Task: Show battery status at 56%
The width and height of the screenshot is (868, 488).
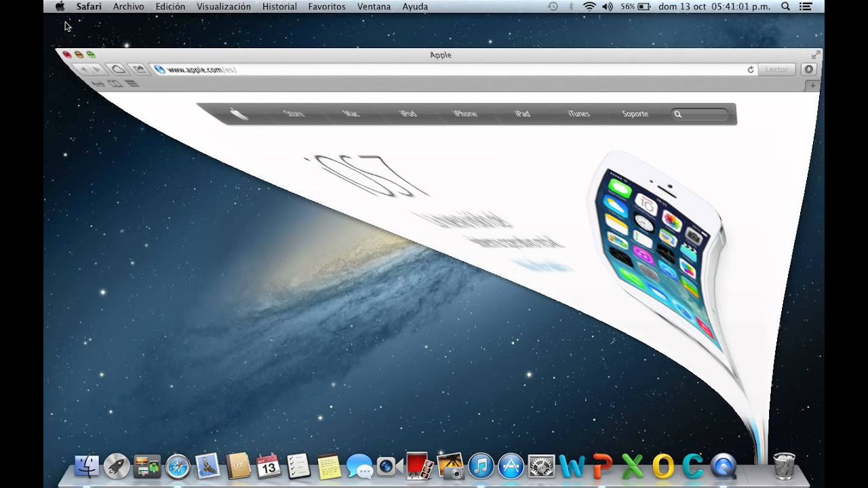Action: [635, 7]
